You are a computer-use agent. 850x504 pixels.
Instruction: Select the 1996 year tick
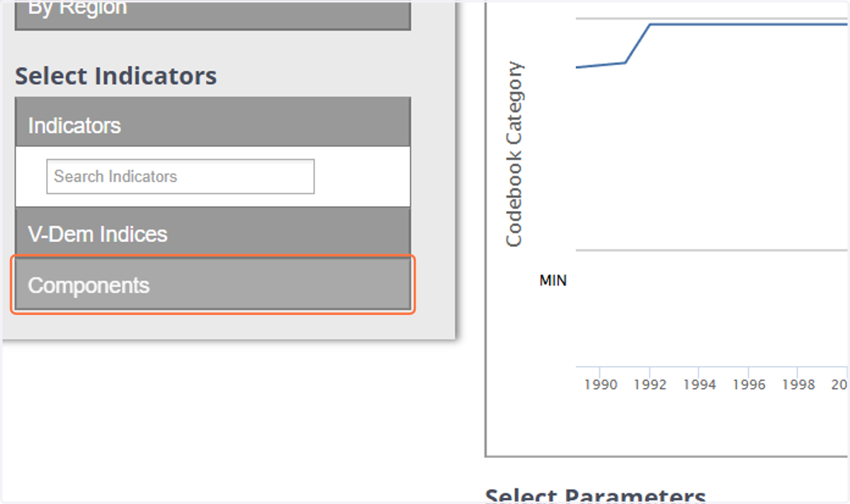(x=749, y=384)
